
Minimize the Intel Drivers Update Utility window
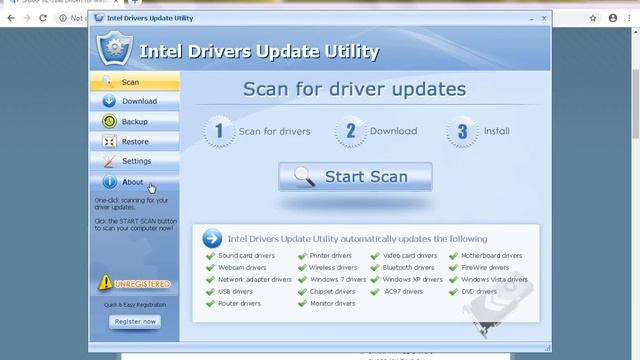click(x=532, y=19)
